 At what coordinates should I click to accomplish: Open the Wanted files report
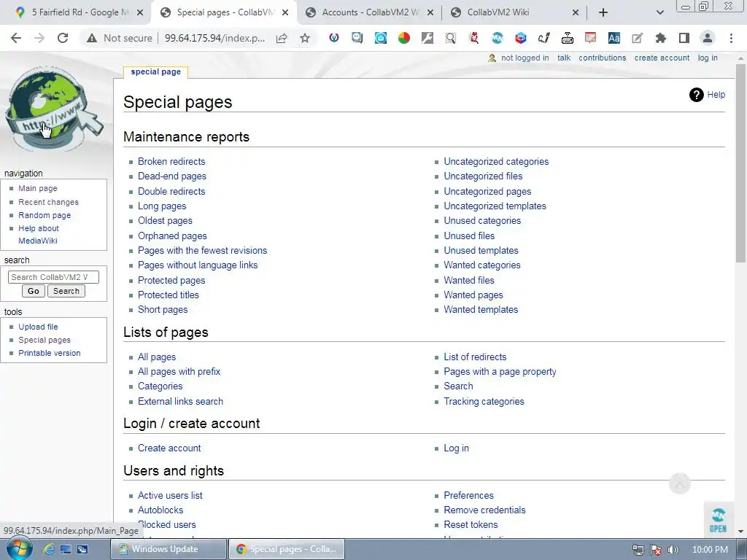[469, 281]
